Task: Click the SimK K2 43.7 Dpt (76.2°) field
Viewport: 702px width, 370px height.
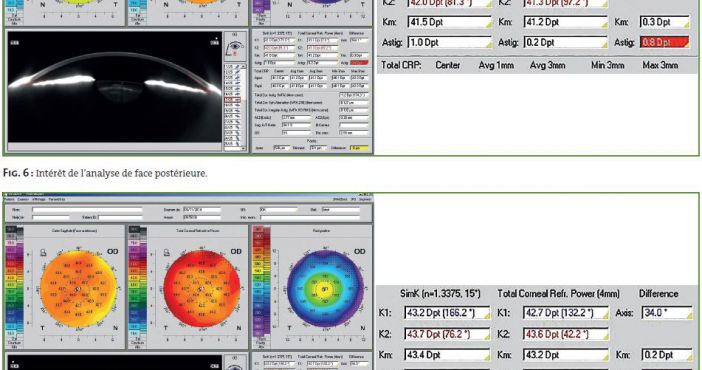Action: point(447,334)
